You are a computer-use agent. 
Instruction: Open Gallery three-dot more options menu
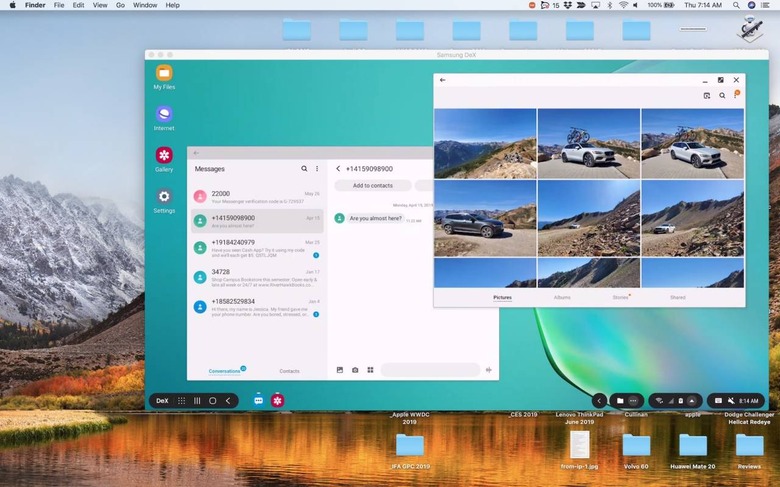[x=736, y=96]
